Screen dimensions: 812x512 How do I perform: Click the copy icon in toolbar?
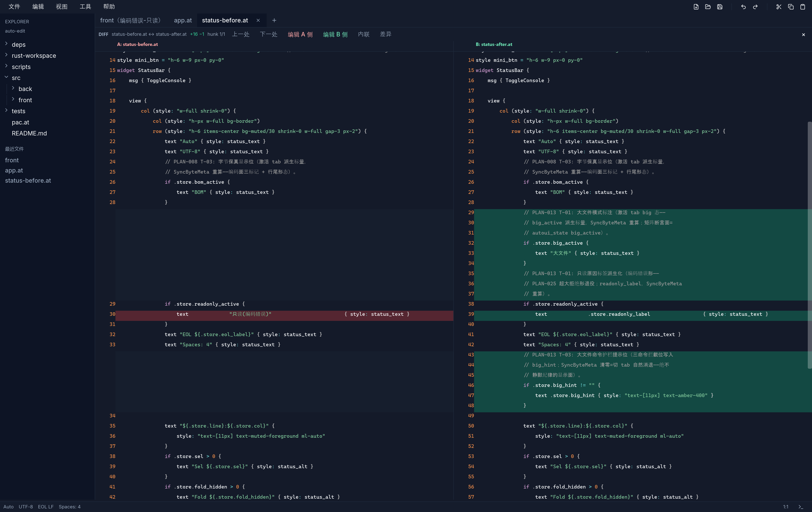[791, 7]
